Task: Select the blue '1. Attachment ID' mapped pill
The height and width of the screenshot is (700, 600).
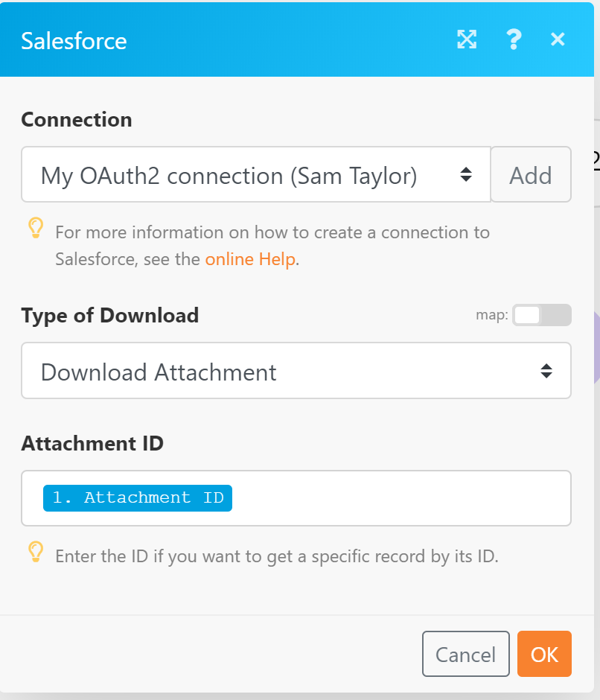Action: pyautogui.click(x=138, y=498)
